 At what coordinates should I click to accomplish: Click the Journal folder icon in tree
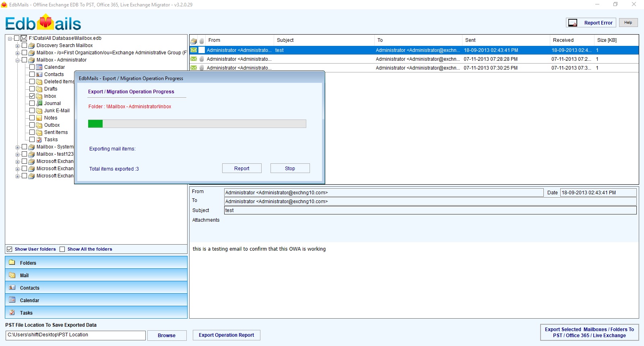39,103
